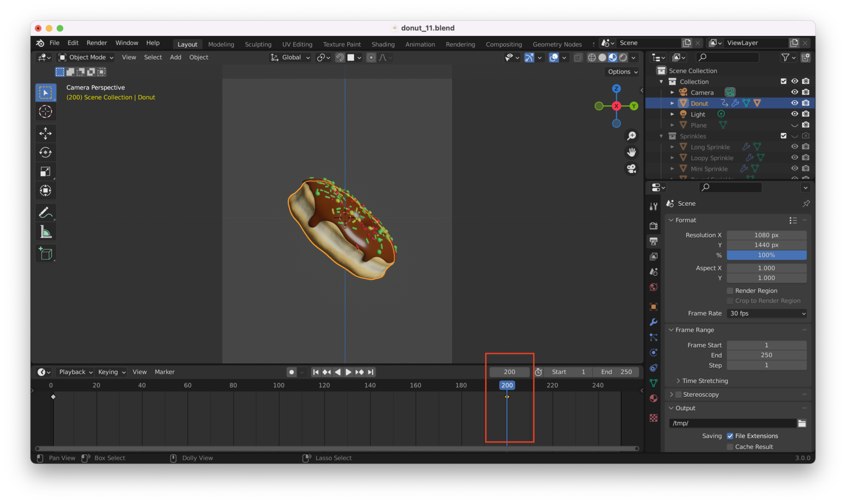The width and height of the screenshot is (846, 504).
Task: Open the World properties globe tab
Action: (653, 287)
